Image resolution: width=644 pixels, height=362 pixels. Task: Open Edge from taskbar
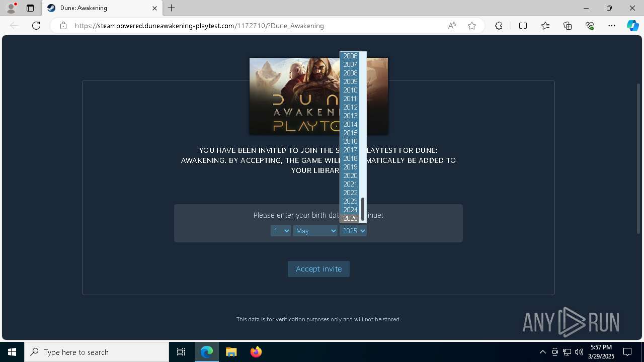click(207, 352)
